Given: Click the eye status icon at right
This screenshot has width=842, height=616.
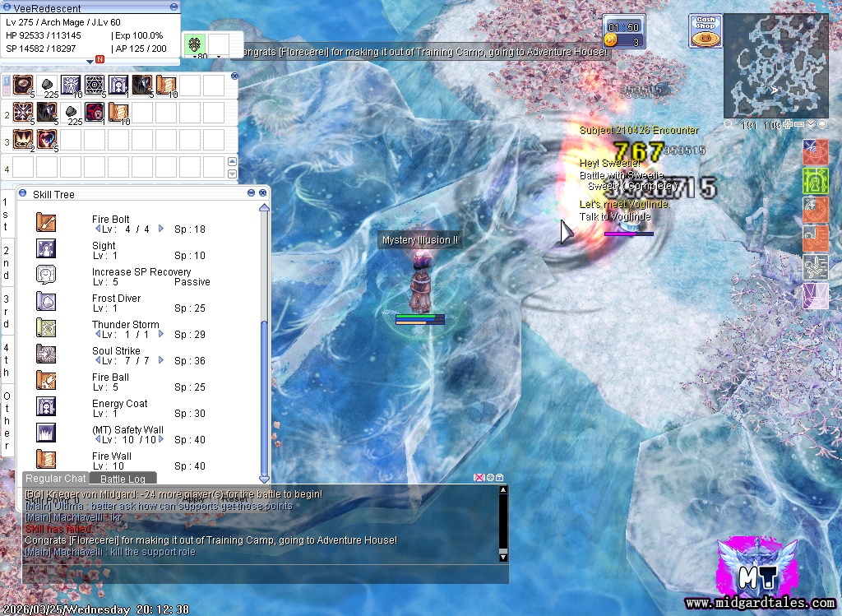Looking at the screenshot, I should coord(815,151).
